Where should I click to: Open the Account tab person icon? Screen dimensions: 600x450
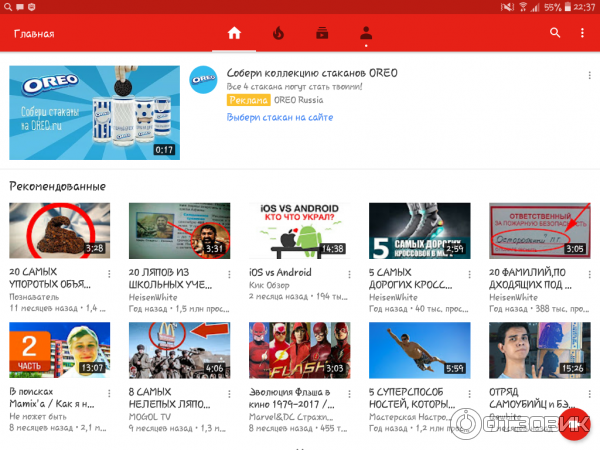366,33
